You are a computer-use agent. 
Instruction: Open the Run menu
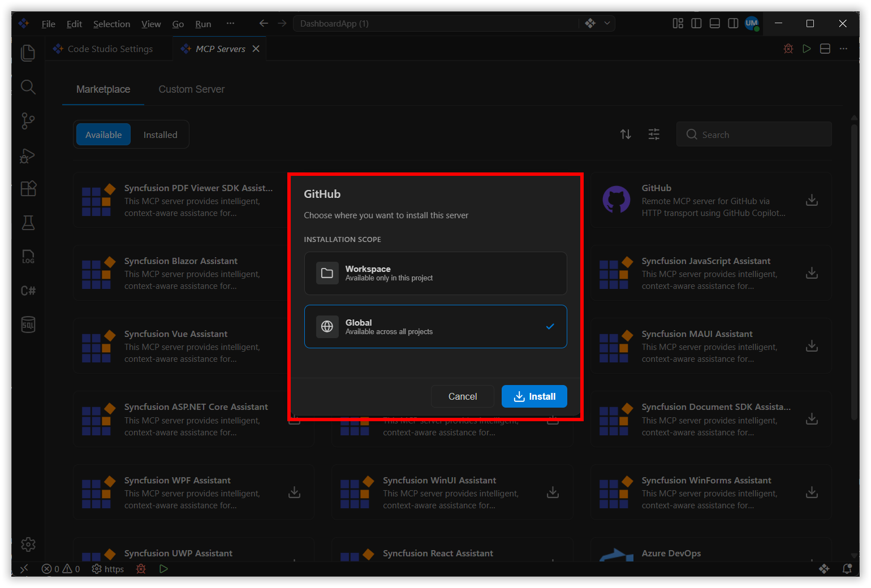pos(203,24)
